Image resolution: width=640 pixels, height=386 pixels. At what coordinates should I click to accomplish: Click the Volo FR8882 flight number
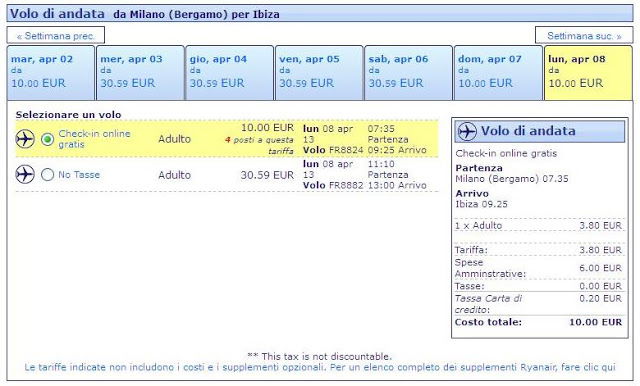(333, 185)
